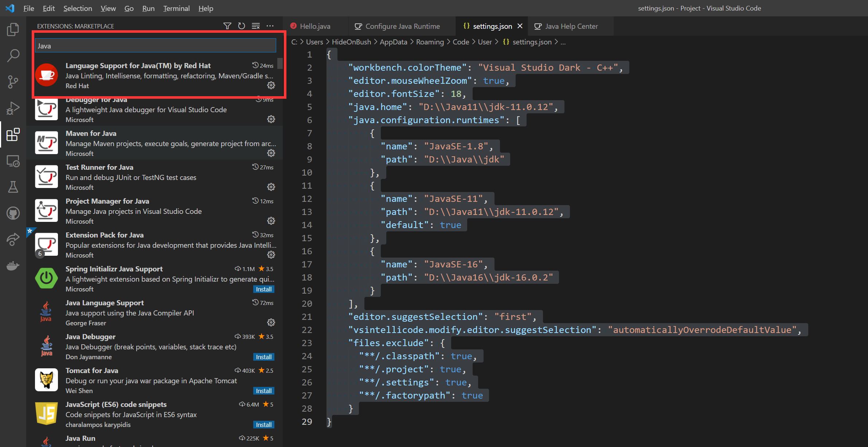Install the Tomcat for Java extension
This screenshot has width=868, height=447.
(263, 391)
